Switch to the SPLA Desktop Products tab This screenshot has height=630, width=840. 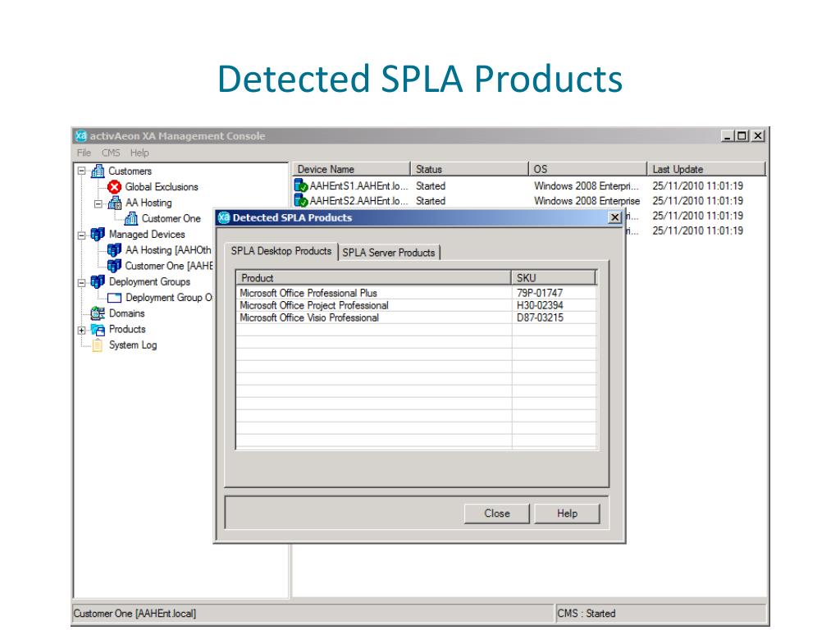[x=281, y=251]
